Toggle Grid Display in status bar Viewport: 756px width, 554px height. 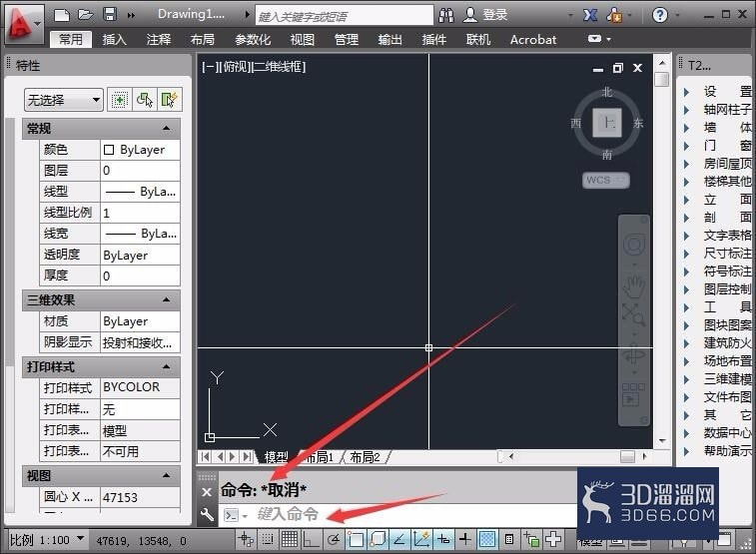(290, 539)
